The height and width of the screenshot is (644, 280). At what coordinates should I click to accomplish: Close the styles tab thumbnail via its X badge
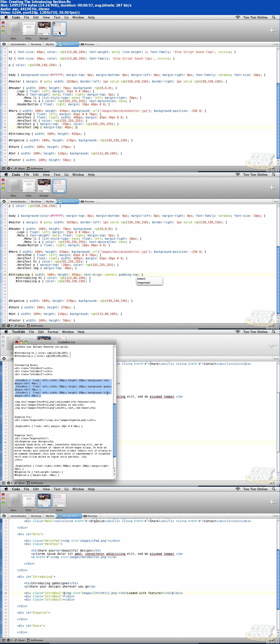pos(54,23)
